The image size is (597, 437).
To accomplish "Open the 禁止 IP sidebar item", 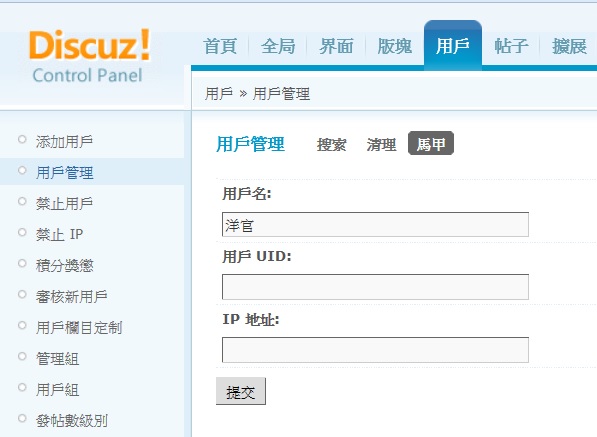I will (x=59, y=234).
